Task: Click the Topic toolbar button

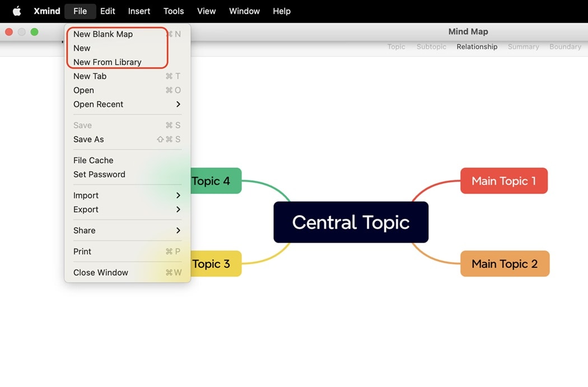Action: click(x=396, y=47)
